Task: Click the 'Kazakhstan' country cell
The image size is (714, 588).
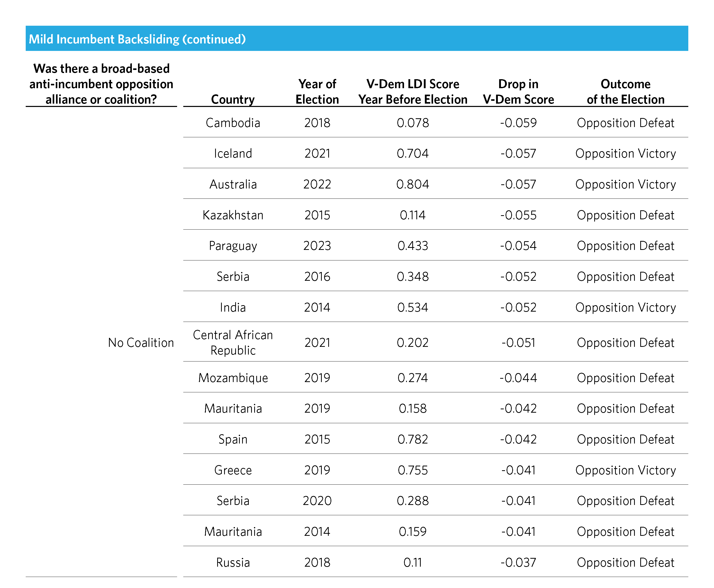Action: [x=233, y=215]
